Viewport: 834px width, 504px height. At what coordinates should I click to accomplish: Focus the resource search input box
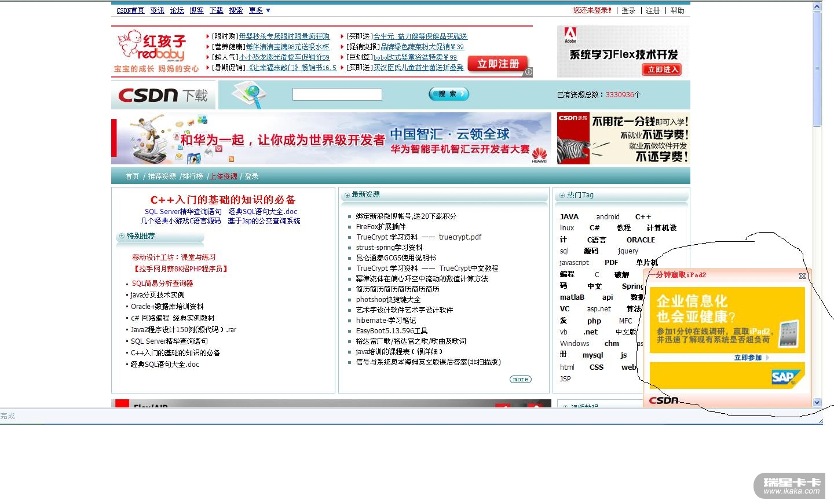(337, 94)
